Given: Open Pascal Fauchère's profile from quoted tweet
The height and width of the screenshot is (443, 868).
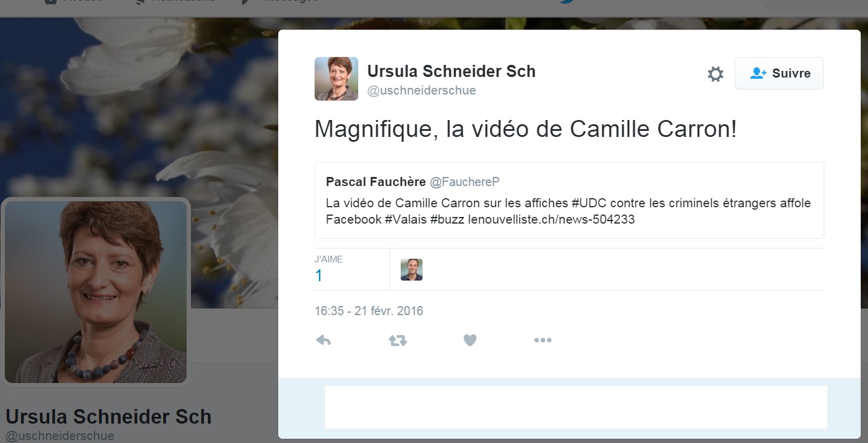Looking at the screenshot, I should 376,182.
